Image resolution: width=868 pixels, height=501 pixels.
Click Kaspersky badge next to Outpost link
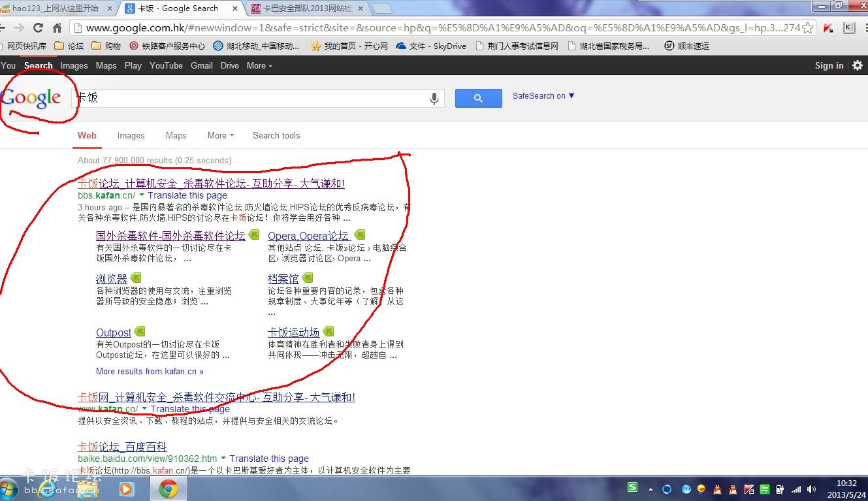tap(140, 331)
